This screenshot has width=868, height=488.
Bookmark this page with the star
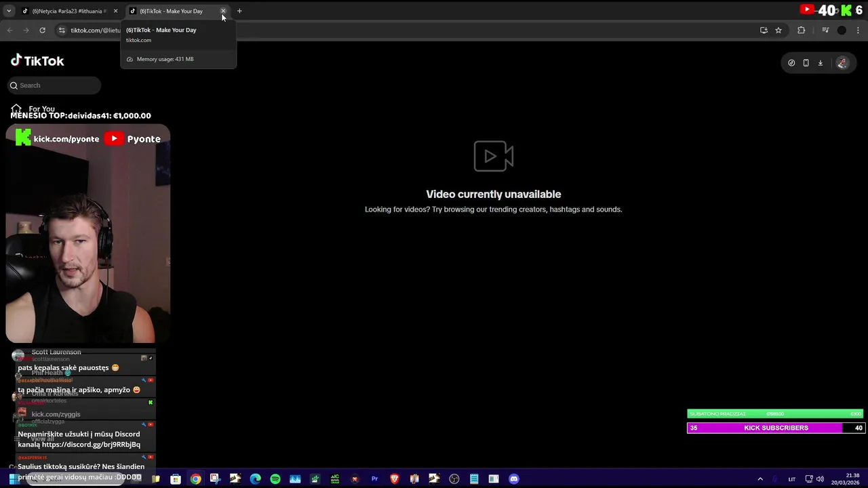(x=778, y=30)
